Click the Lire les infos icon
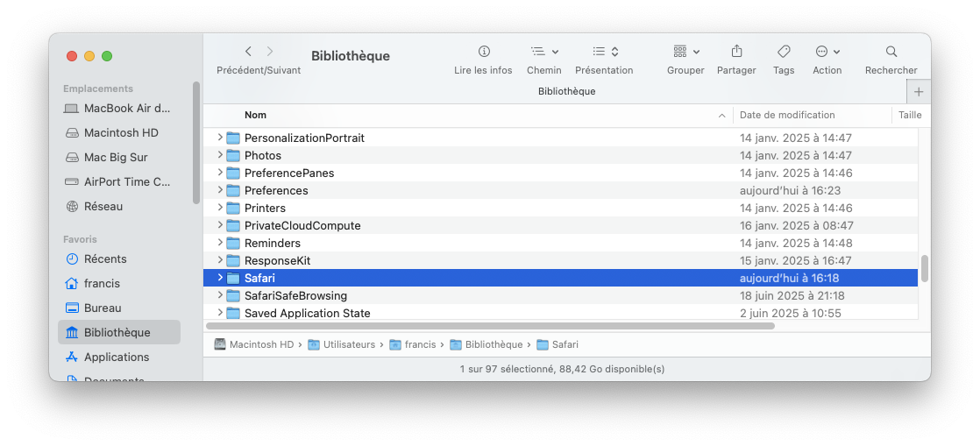This screenshot has width=980, height=446. pyautogui.click(x=484, y=52)
